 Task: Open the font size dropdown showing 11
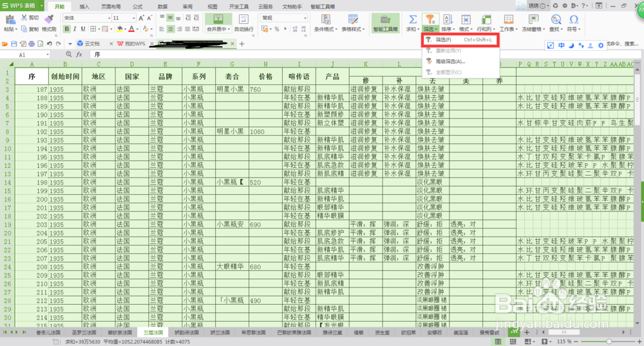tap(133, 18)
